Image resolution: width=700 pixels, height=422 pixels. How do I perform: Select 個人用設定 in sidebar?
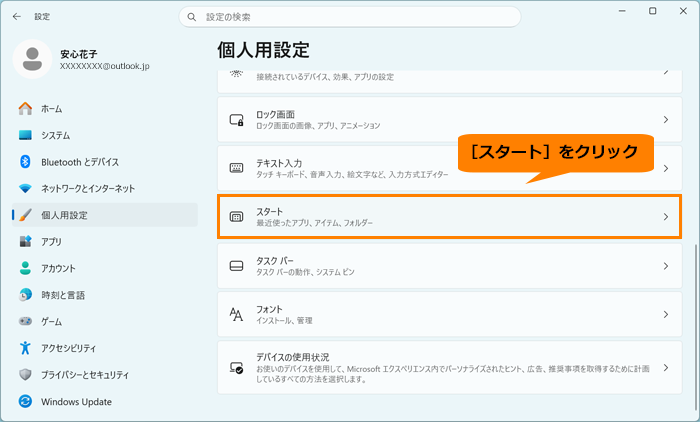pos(105,215)
